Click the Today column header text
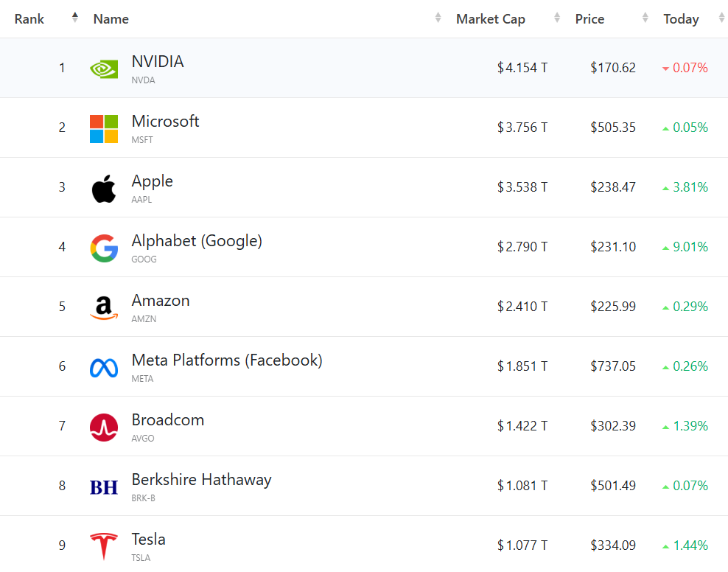 (681, 19)
